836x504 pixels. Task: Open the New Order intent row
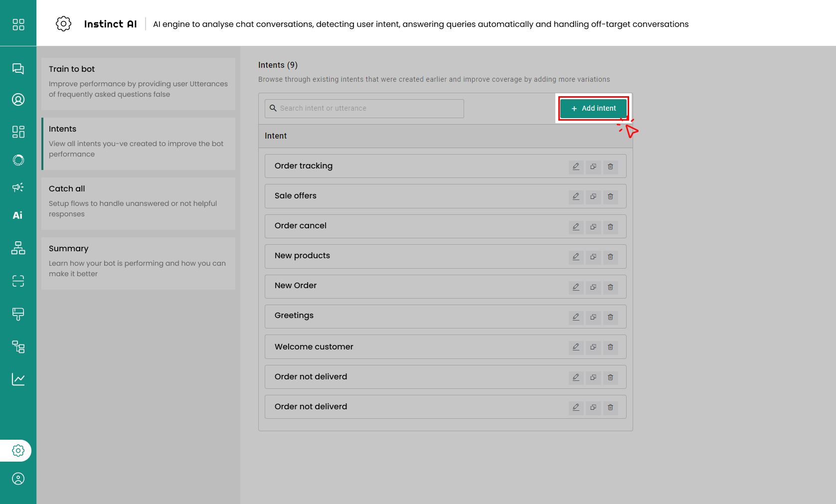tap(296, 286)
